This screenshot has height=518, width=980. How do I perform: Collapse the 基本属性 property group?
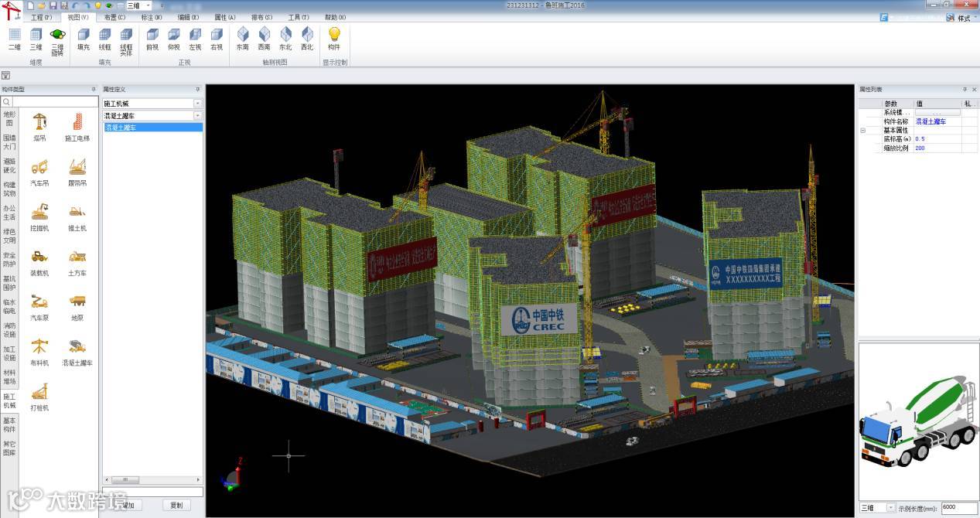click(x=862, y=131)
